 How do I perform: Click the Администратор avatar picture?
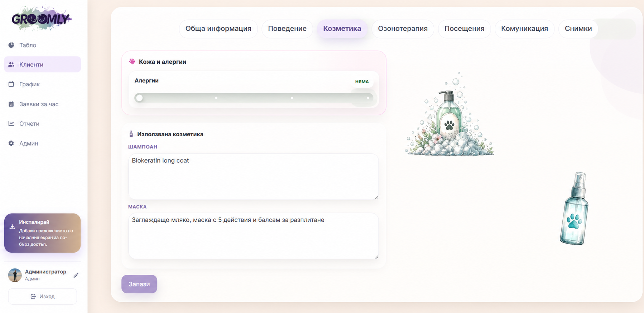[15, 275]
